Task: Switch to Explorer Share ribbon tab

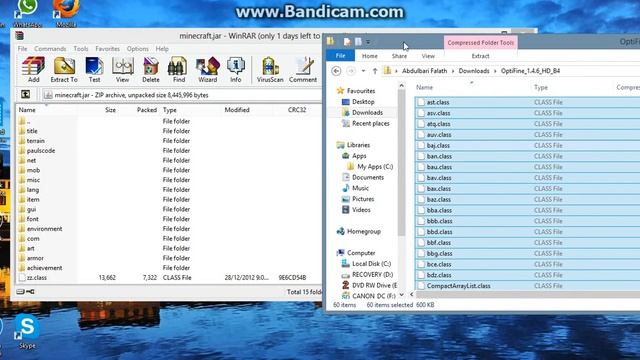Action: 399,56
